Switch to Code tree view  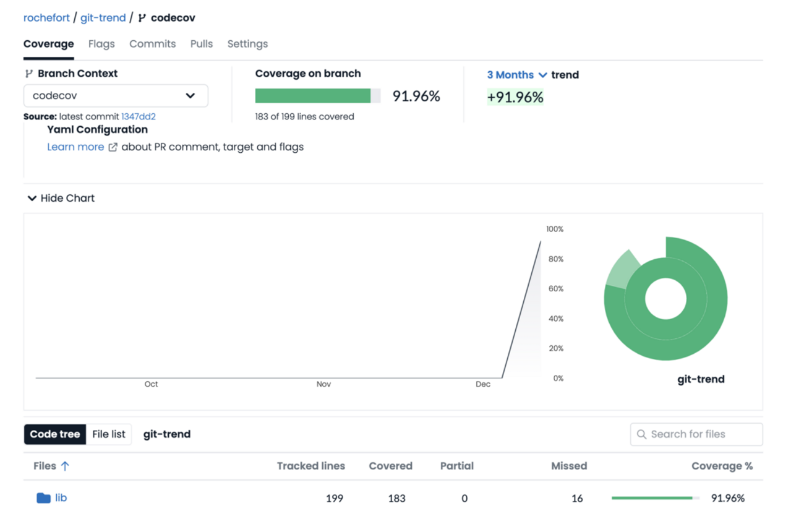click(x=55, y=434)
